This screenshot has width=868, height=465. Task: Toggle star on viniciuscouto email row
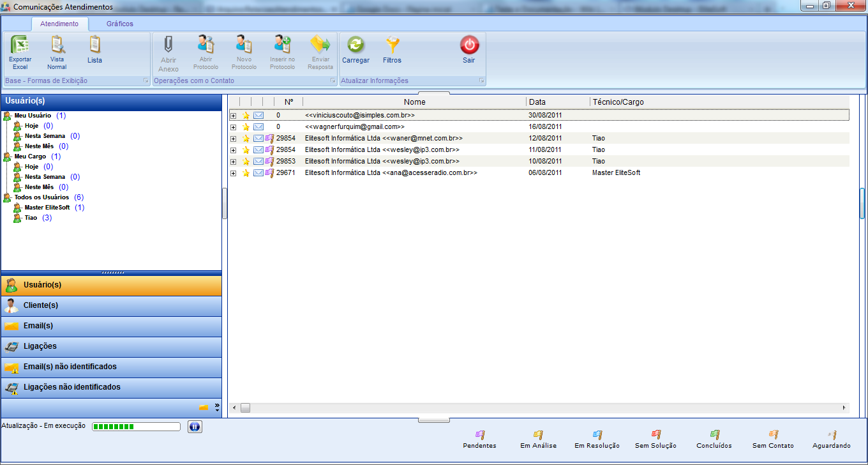(x=246, y=116)
